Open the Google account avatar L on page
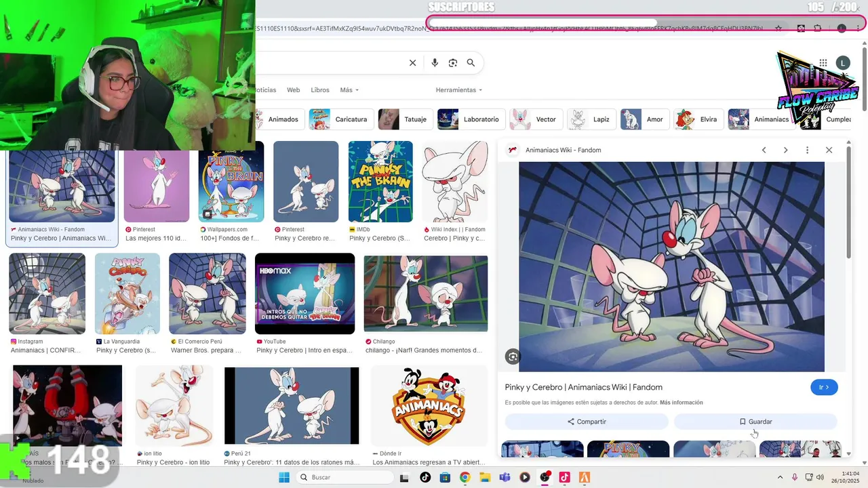The width and height of the screenshot is (868, 488). coord(843,63)
